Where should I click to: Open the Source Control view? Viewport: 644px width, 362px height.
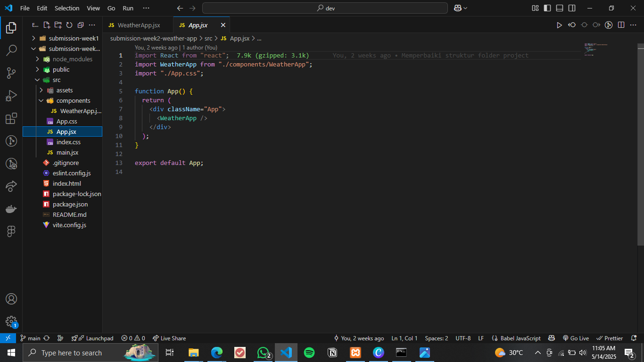11,73
